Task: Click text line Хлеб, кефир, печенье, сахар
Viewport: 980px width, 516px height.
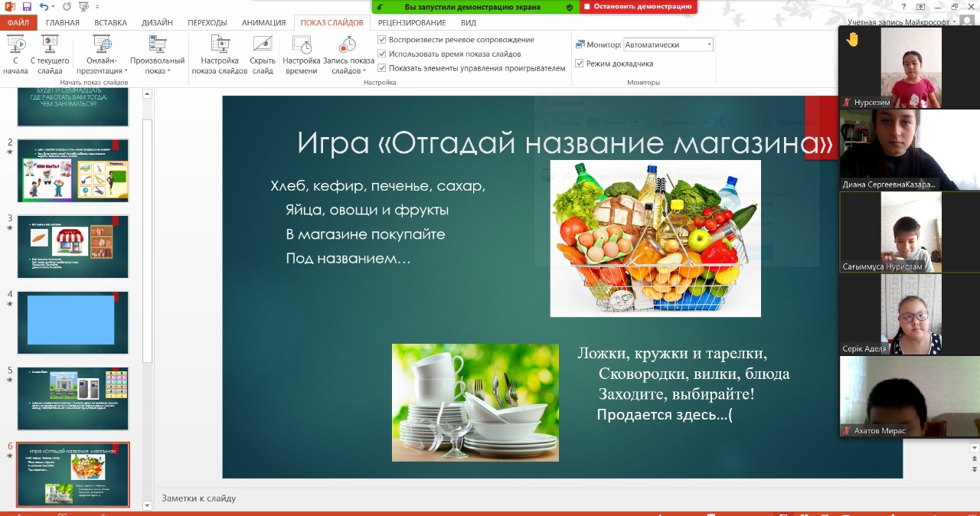Action: [378, 186]
